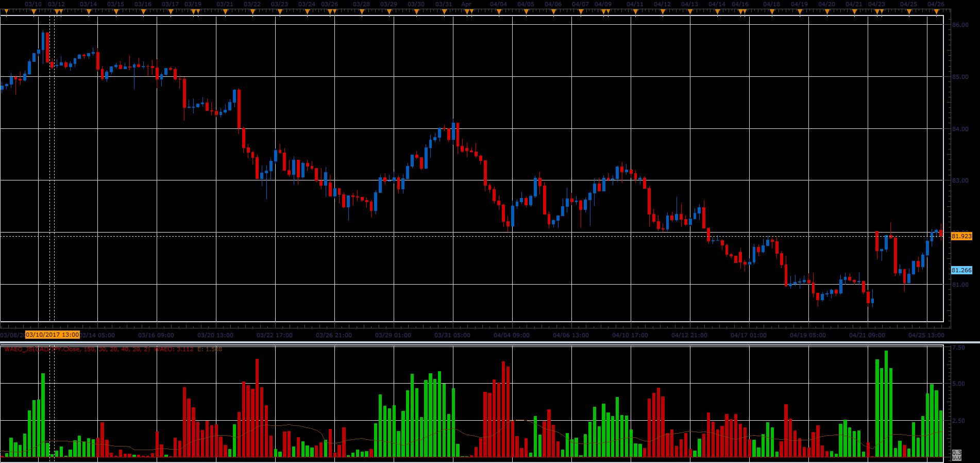The height and width of the screenshot is (463, 980).
Task: Click the 03/14 05:00 time label
Action: click(98, 335)
